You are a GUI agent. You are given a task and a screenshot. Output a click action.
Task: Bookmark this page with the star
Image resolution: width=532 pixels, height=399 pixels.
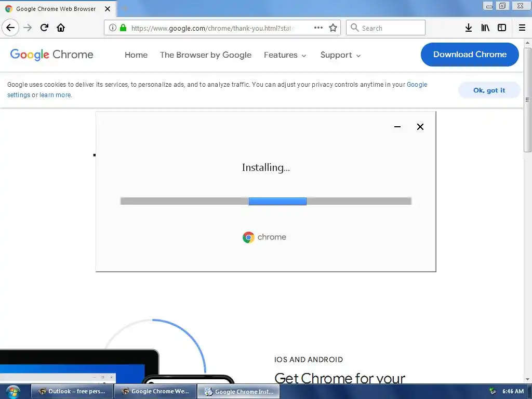(x=333, y=28)
